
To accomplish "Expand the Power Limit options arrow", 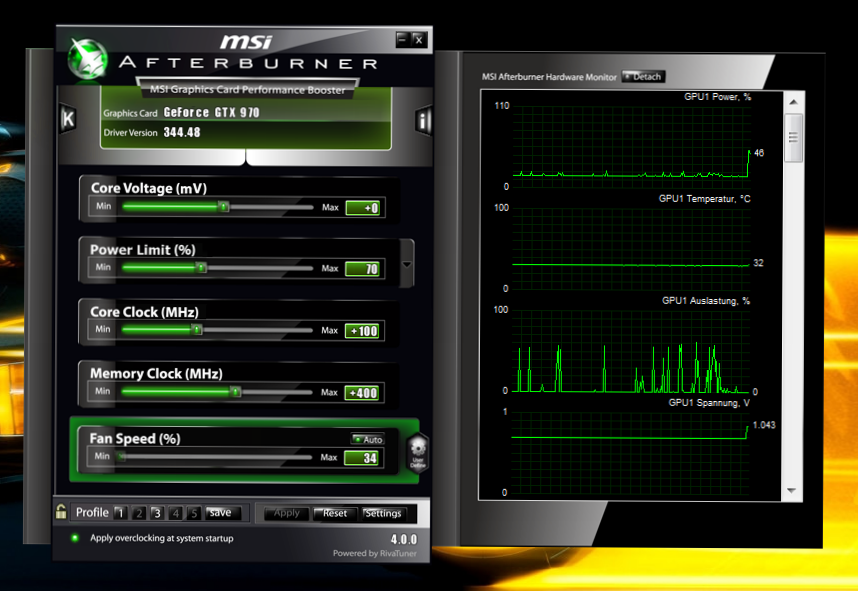I will pos(407,264).
